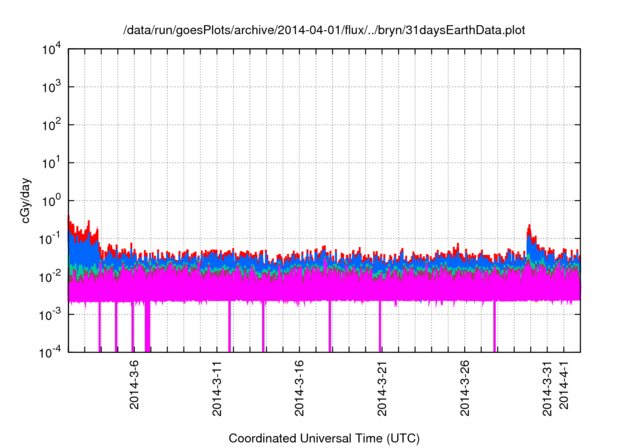The width and height of the screenshot is (640, 448).
Task: Click the 10^4 y-axis tick label
Action: click(x=52, y=50)
